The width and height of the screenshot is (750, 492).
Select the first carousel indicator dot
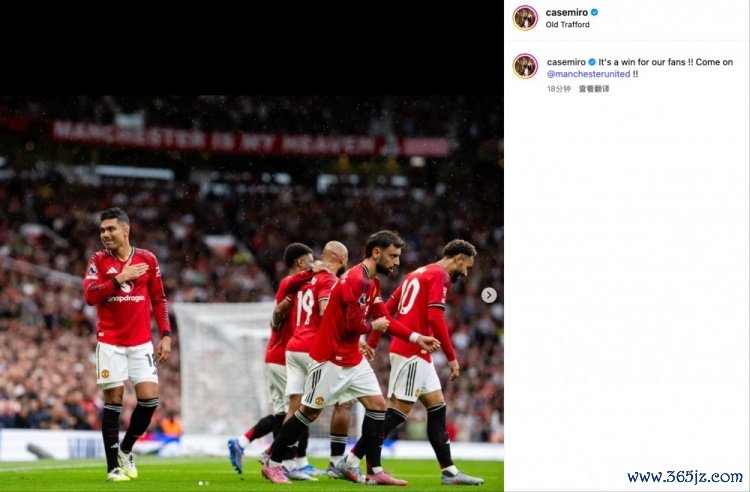[x=200, y=483]
